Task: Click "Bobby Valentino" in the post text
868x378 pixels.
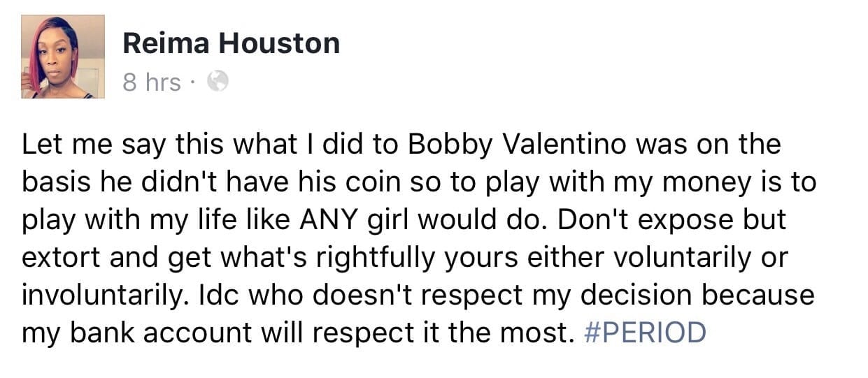Action: click(490, 145)
